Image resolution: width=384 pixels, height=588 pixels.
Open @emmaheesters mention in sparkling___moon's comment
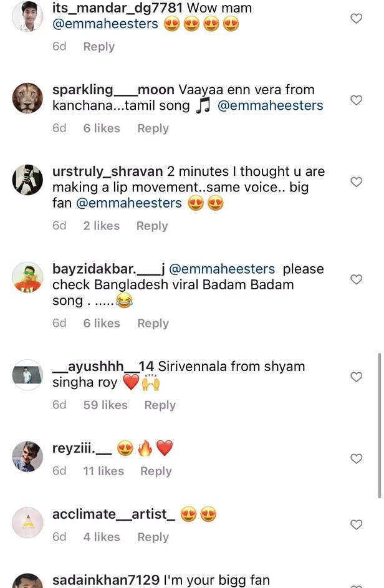[x=271, y=105]
